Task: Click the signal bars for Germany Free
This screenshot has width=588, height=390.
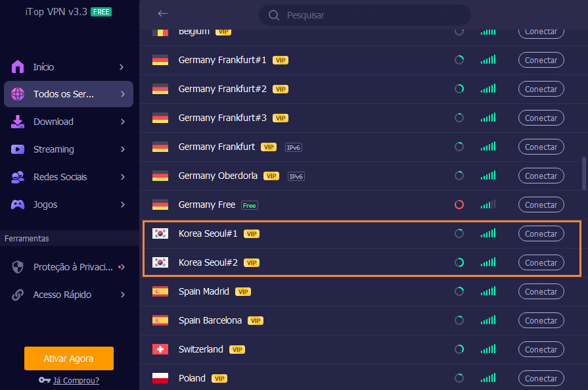Action: (488, 204)
